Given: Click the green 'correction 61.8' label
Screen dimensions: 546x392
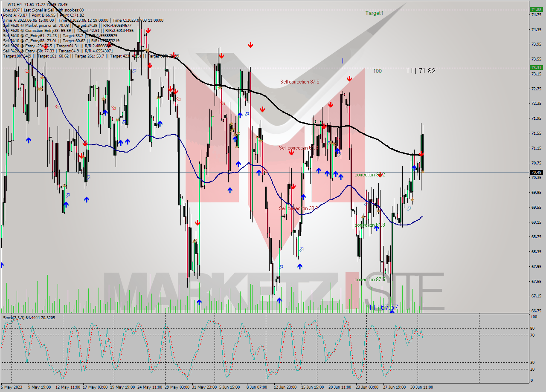Looking at the screenshot, I should pos(370,225).
